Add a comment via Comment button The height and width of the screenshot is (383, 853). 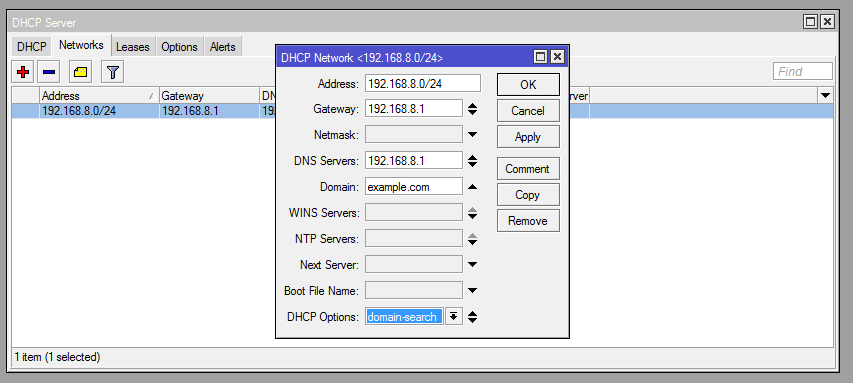[528, 169]
